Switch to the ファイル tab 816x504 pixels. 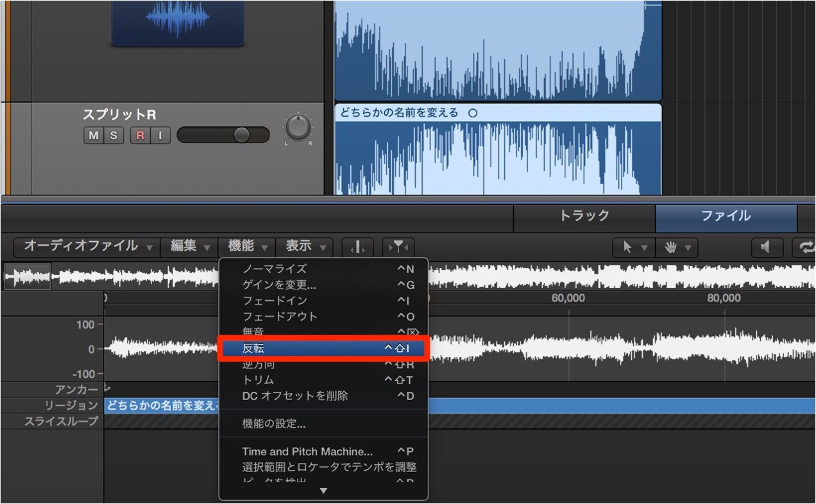(726, 217)
